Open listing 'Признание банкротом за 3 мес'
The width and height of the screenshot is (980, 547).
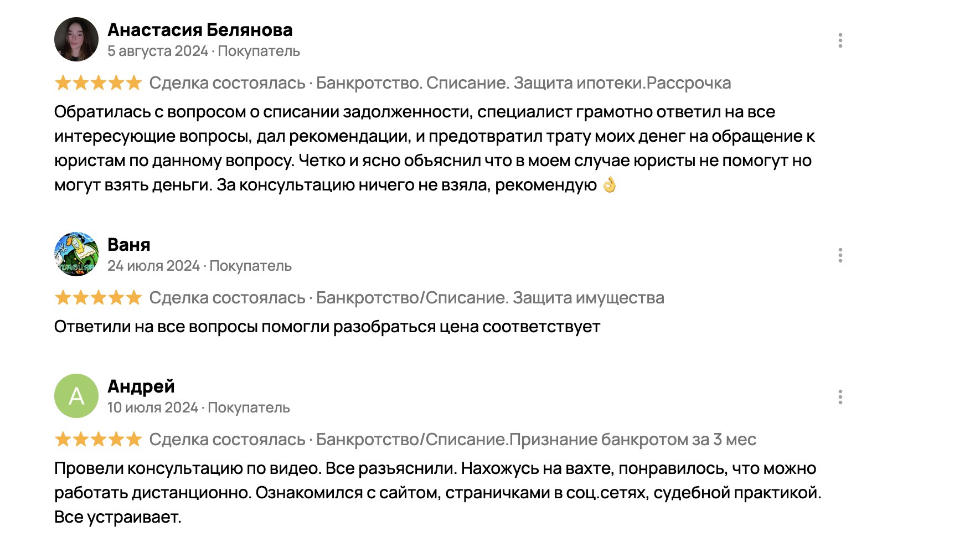pyautogui.click(x=536, y=440)
